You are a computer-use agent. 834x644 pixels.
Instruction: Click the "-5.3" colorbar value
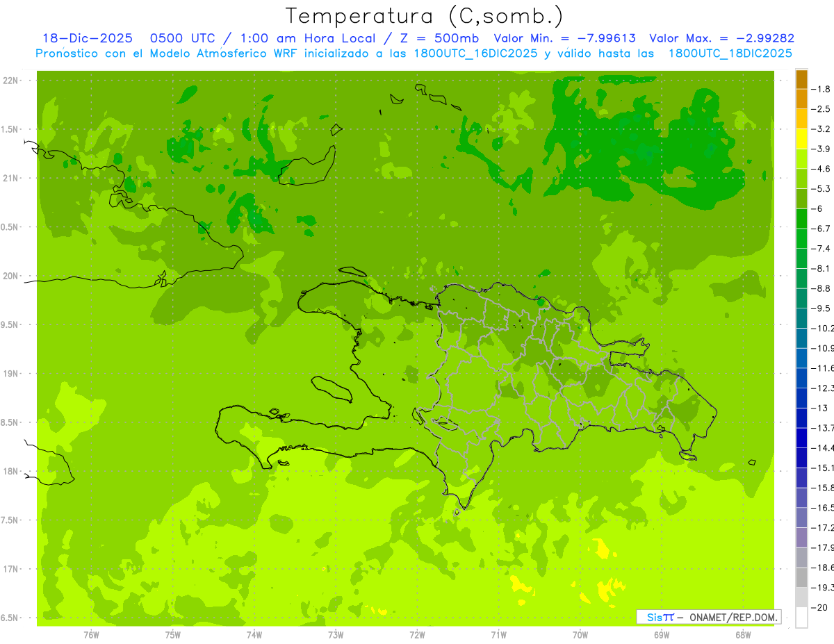821,188
